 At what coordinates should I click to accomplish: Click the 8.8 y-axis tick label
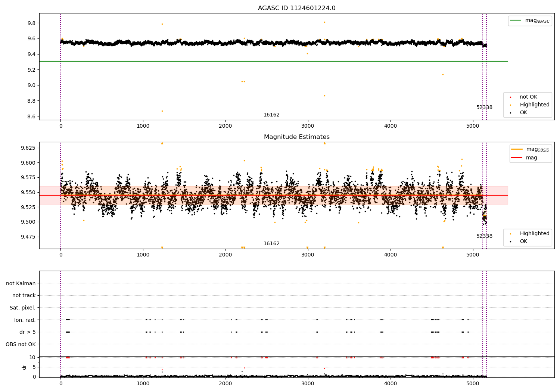(x=32, y=101)
